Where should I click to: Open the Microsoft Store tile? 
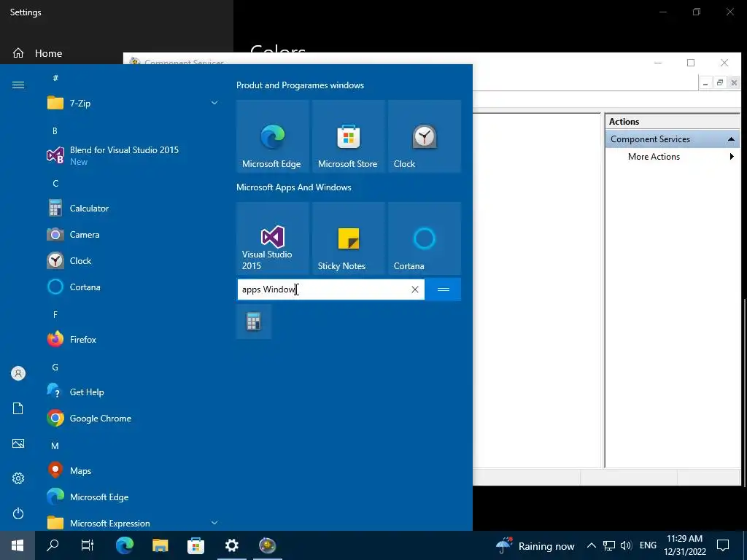pos(348,136)
